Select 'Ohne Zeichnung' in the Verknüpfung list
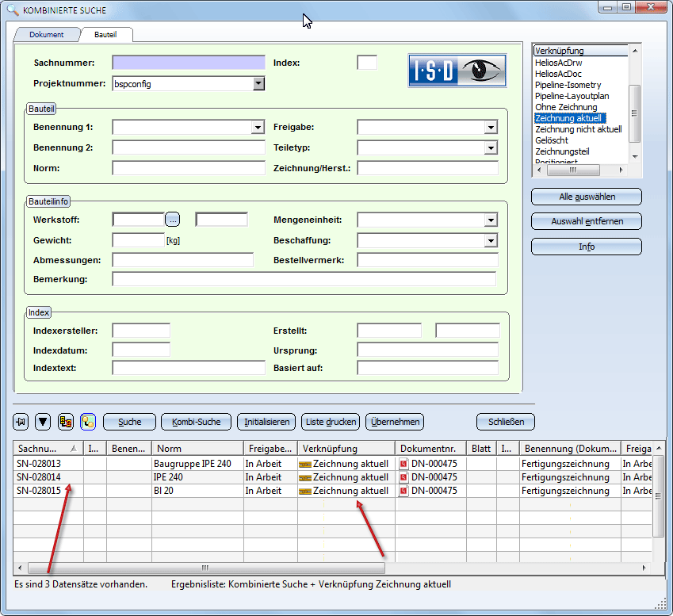Viewport: 673px width, 616px height. [566, 107]
